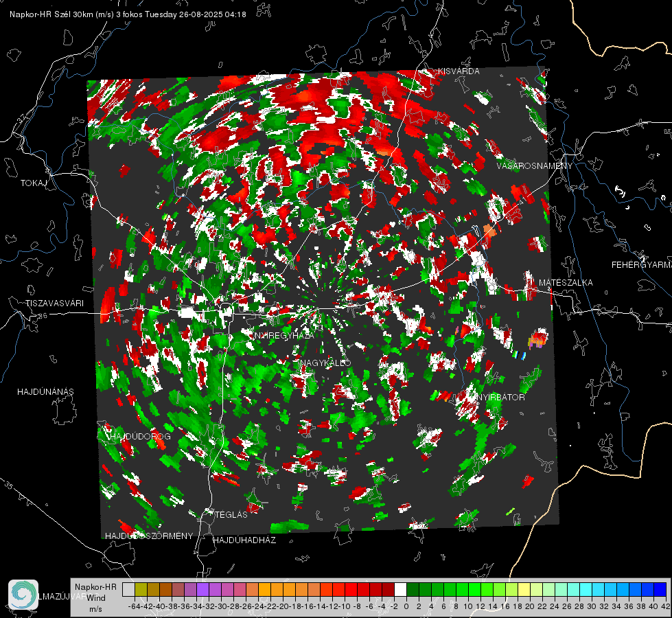Image resolution: width=672 pixels, height=618 pixels.
Task: Click the 20 value in the legend scale
Action: (x=530, y=606)
